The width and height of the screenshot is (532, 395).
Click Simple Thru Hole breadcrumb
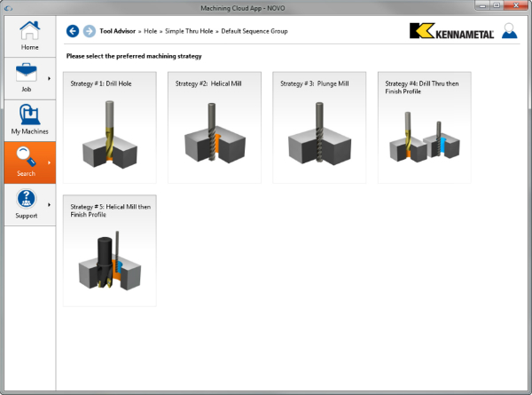[x=189, y=31]
